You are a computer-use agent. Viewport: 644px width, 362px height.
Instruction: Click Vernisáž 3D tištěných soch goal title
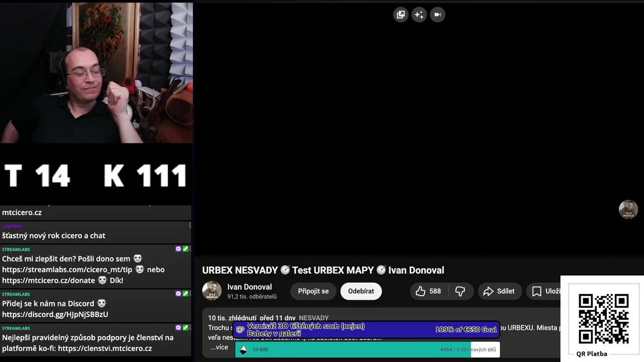click(x=306, y=330)
